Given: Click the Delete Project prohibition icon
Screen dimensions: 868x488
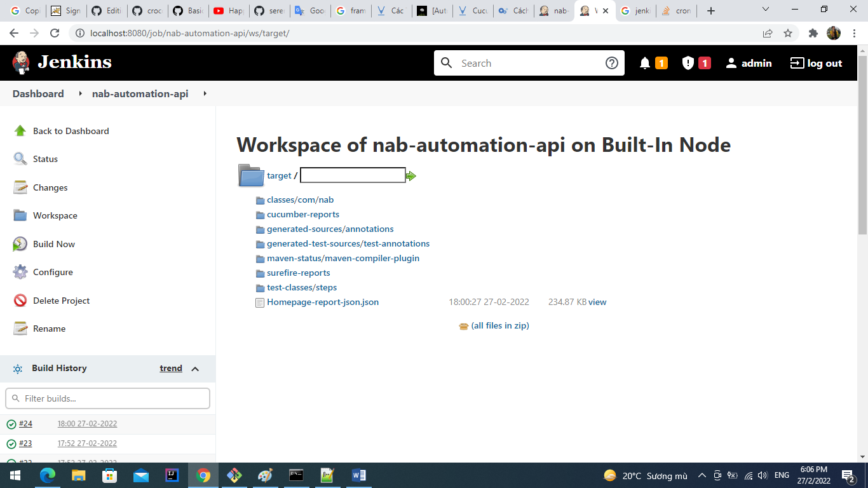Looking at the screenshot, I should click(x=20, y=301).
